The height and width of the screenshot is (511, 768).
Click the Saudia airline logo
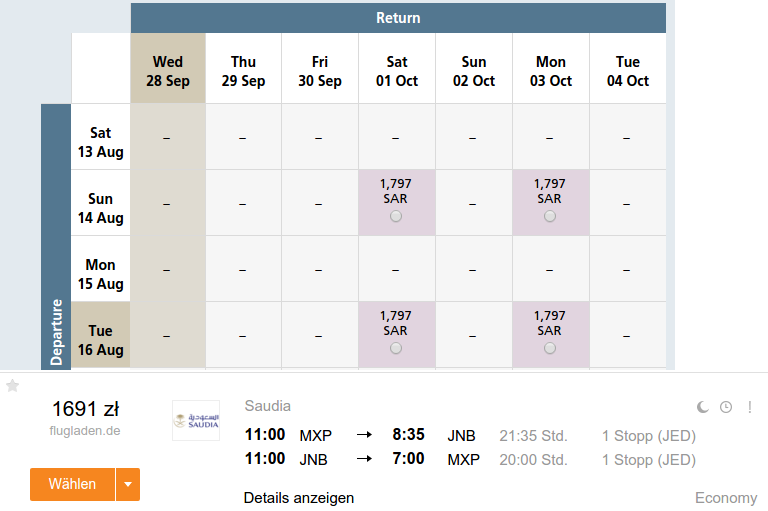point(196,420)
